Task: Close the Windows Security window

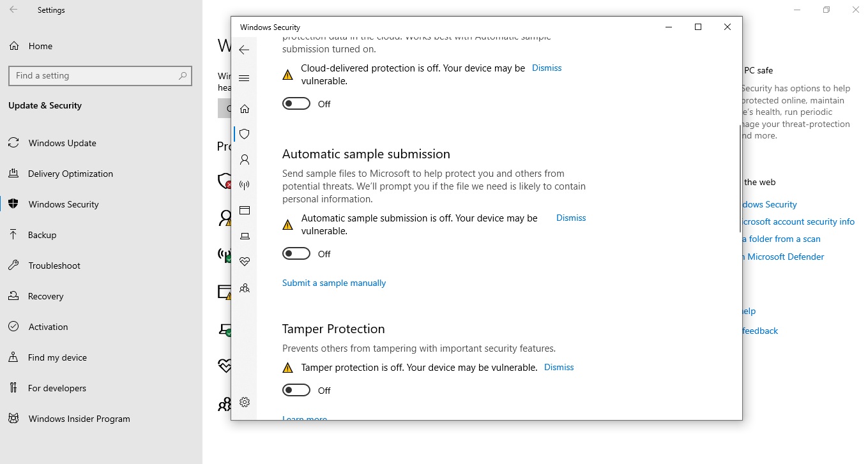Action: (x=727, y=27)
